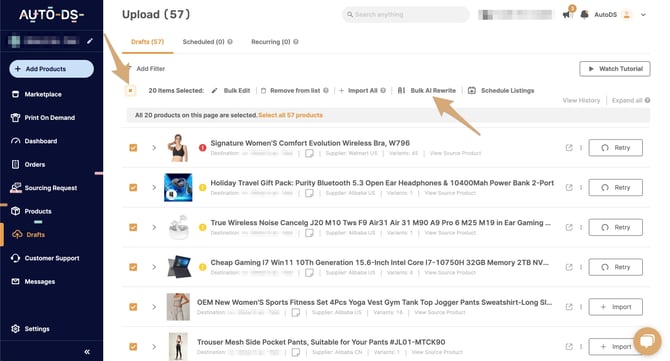The height and width of the screenshot is (361, 670).
Task: Click the Watch Tutorial button
Action: click(615, 69)
